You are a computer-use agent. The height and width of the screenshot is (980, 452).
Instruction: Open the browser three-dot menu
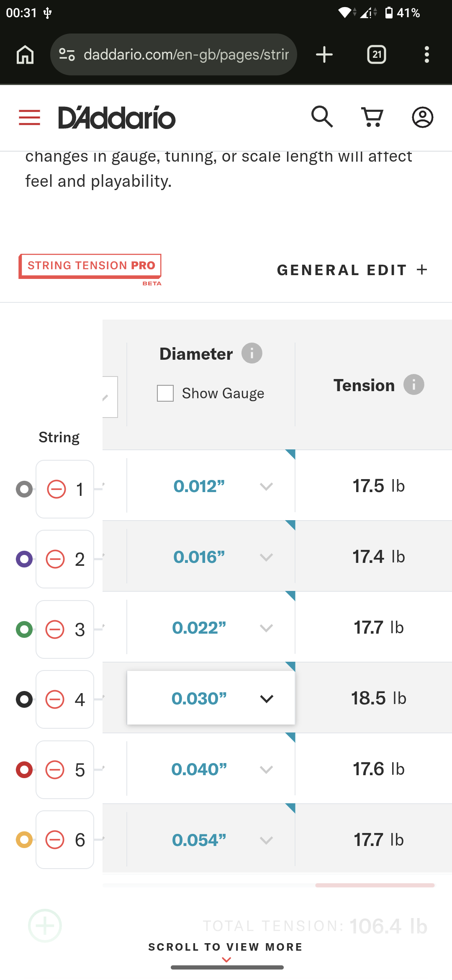pos(427,54)
